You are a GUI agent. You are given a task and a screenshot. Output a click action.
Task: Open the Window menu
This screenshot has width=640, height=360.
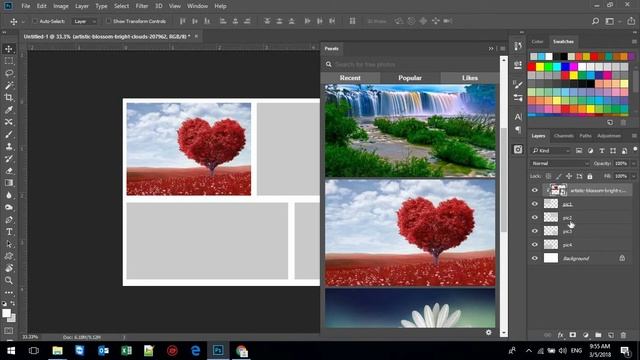coord(198,6)
